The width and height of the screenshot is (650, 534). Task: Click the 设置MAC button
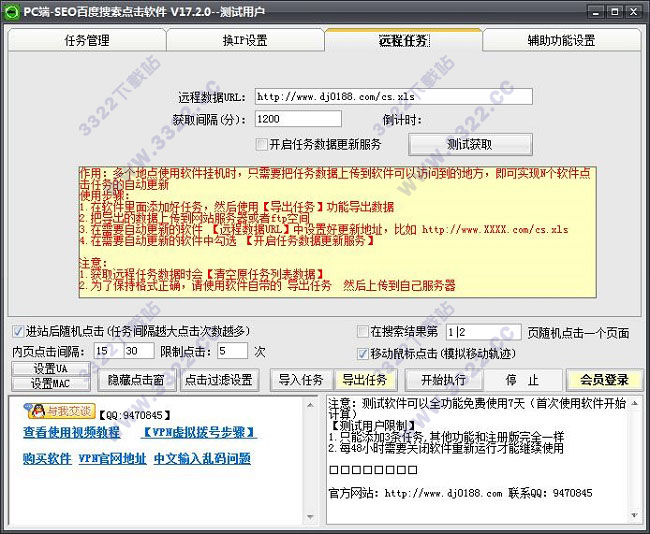(x=51, y=384)
